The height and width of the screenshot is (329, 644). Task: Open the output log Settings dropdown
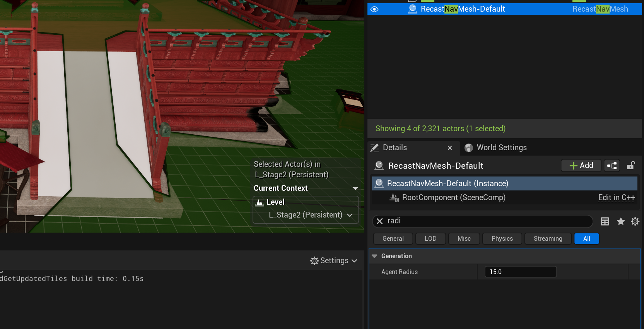(x=333, y=260)
